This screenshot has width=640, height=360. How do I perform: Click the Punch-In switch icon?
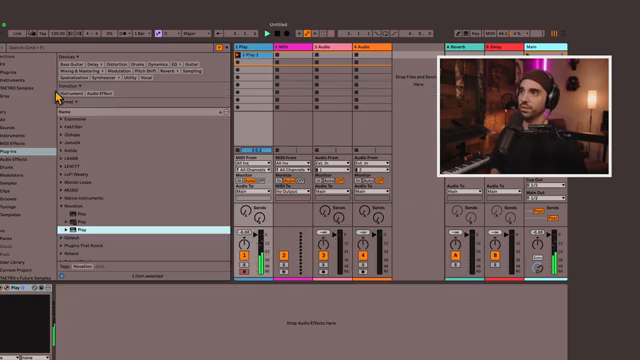[376, 33]
